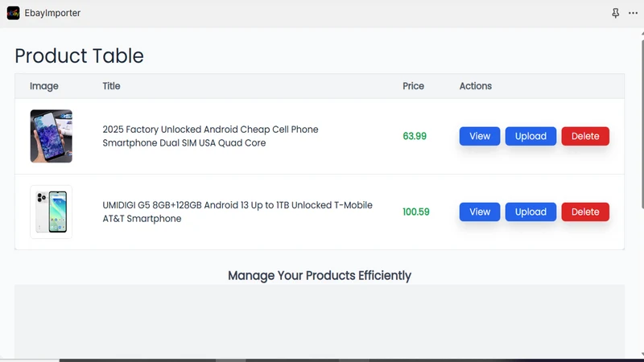Click the EbayImporter title text
The width and height of the screenshot is (644, 362).
[x=52, y=13]
